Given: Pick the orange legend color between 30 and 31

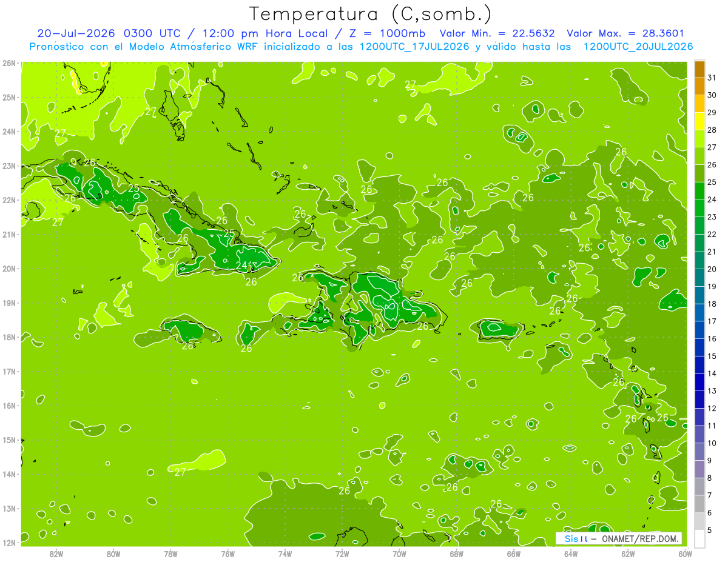Looking at the screenshot, I should coord(699,87).
